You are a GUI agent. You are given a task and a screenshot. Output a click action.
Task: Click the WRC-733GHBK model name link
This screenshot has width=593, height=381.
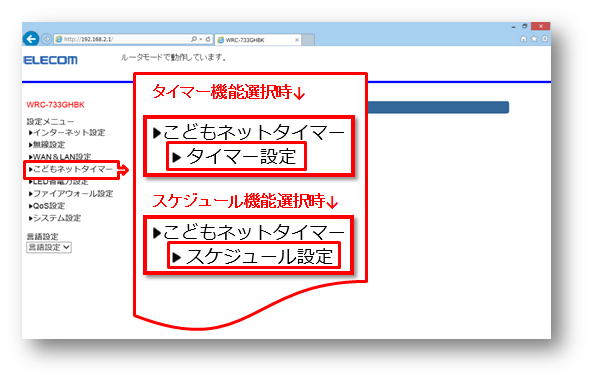(x=56, y=105)
